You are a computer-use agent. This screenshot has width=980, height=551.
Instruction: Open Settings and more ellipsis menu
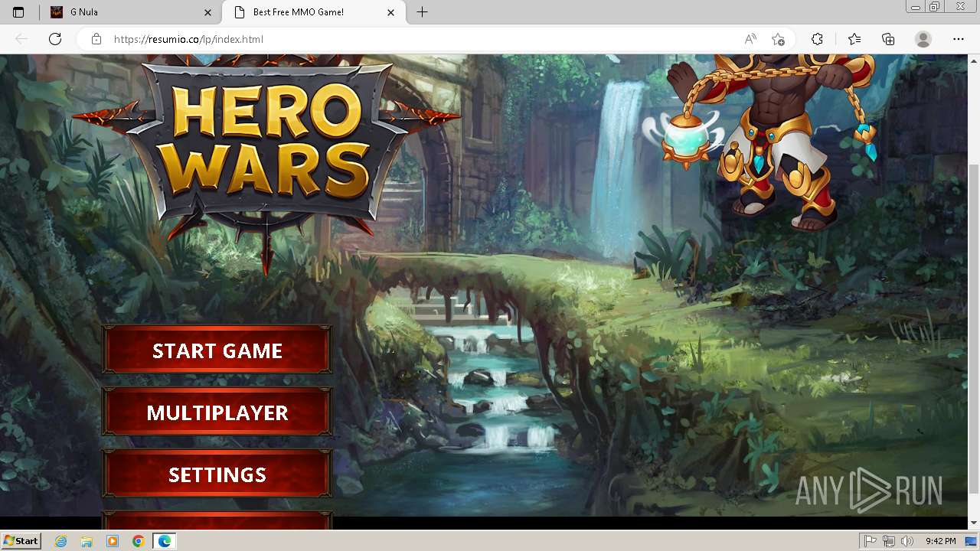pyautogui.click(x=959, y=39)
